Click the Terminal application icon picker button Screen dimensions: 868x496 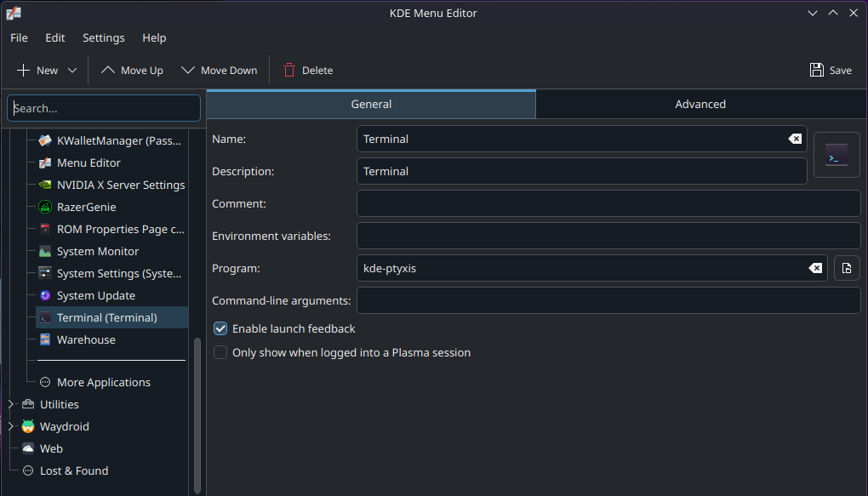[x=837, y=155]
